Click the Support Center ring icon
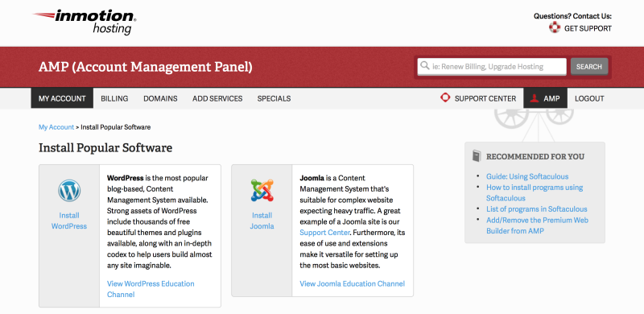Image resolution: width=644 pixels, height=314 pixels. (445, 97)
